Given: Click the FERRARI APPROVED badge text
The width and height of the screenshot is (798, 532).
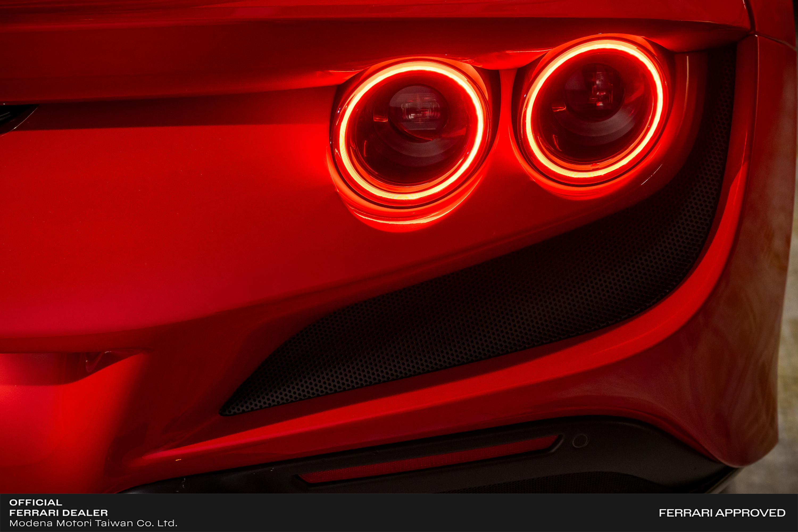Looking at the screenshot, I should tap(722, 513).
